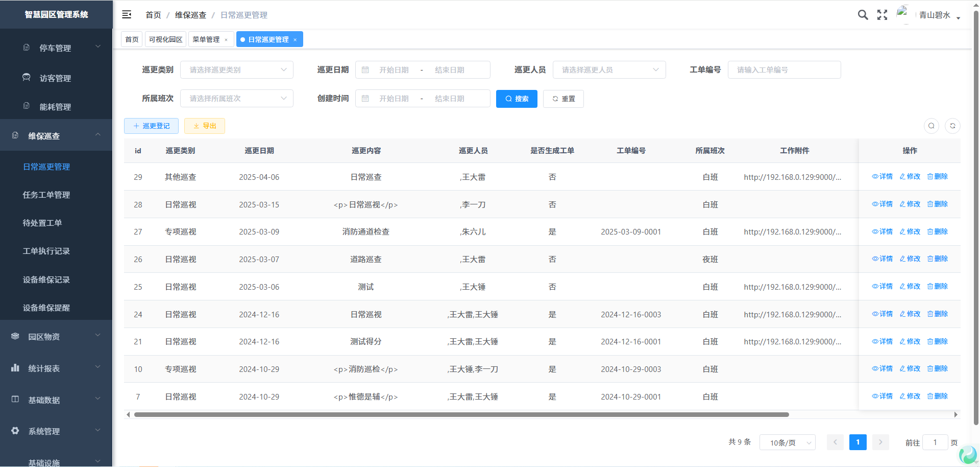This screenshot has height=467, width=980.
Task: Open the header search magnifier icon
Action: 863,15
